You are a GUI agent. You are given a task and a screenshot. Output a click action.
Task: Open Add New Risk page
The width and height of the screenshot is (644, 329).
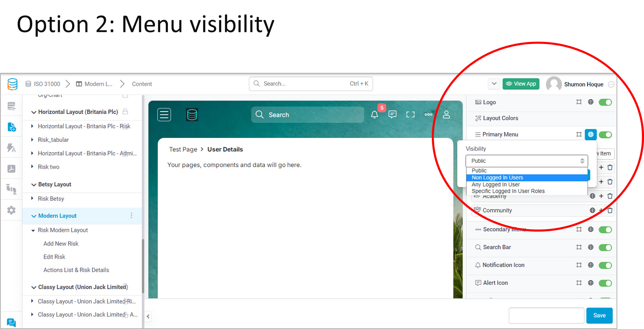[x=61, y=244]
